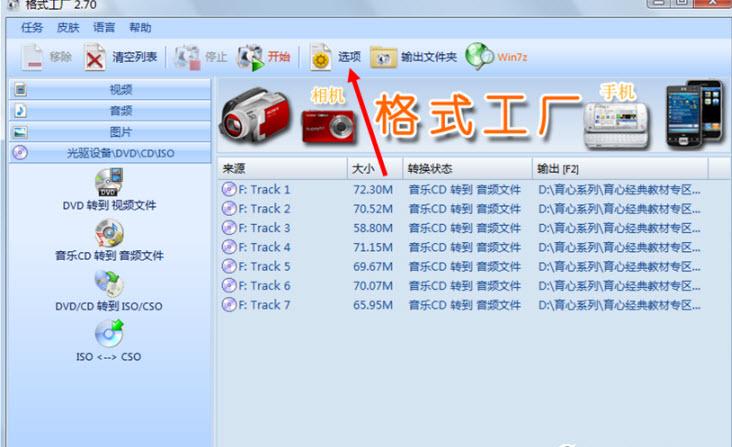Screen dimensions: 732x447
Task: Open the 输出文件夹 folder icon
Action: click(383, 57)
